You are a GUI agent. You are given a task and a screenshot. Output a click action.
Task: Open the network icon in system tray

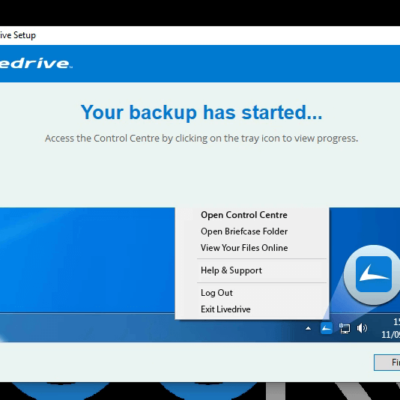point(345,328)
